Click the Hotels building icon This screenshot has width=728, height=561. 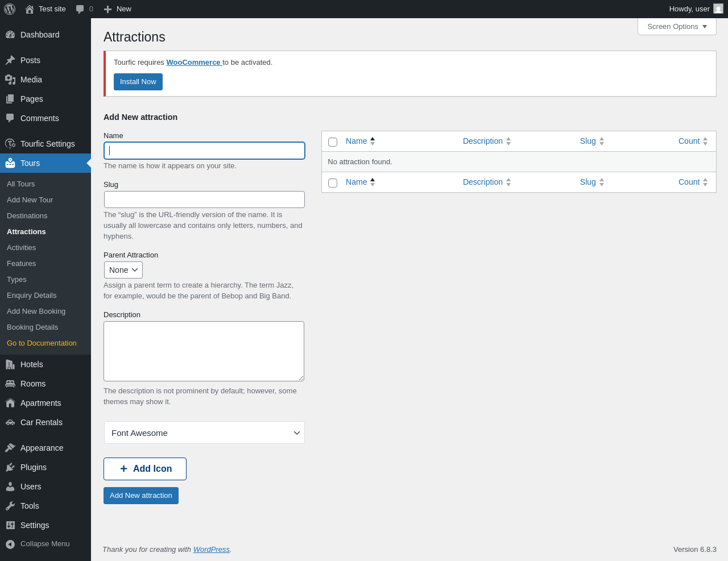pos(10,364)
